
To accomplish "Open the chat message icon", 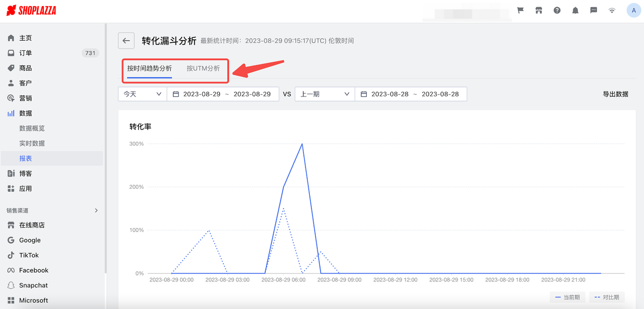I will click(594, 10).
